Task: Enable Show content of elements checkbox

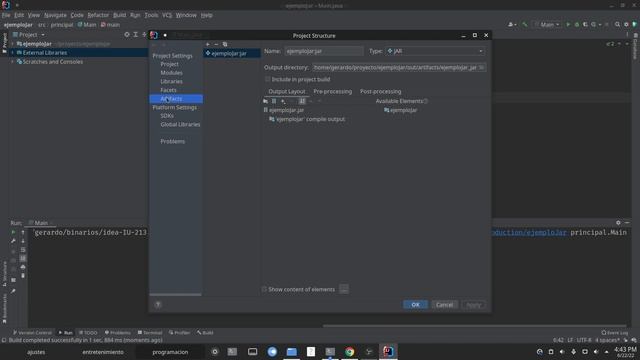Action: pyautogui.click(x=264, y=289)
